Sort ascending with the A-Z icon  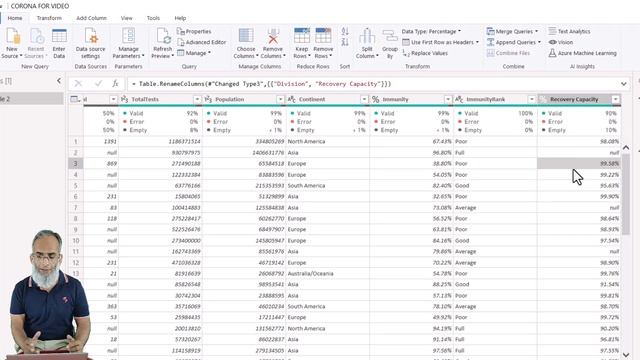345,31
